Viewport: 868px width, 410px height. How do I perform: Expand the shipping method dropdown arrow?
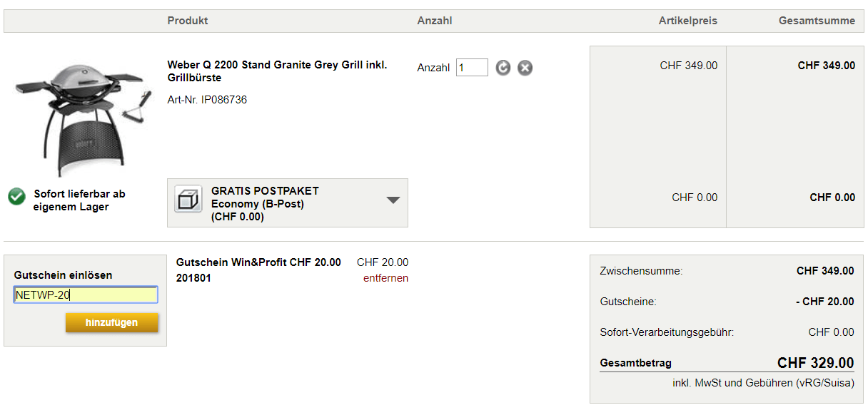[x=393, y=200]
